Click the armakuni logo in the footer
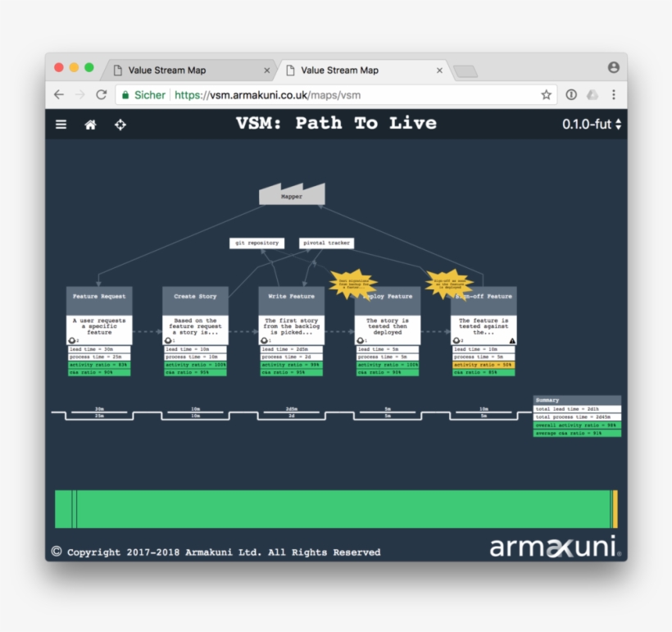The height and width of the screenshot is (632, 672). coord(556,546)
